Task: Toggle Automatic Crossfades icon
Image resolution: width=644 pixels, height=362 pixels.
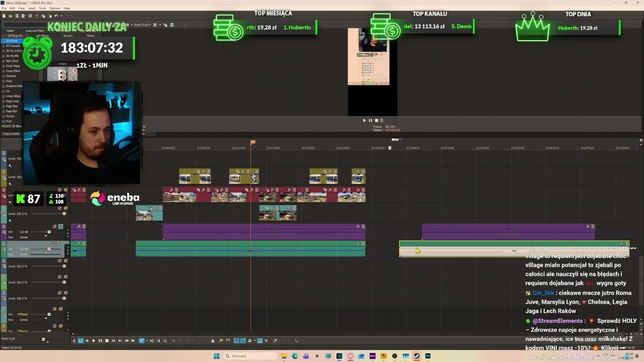Action: pyautogui.click(x=243, y=340)
